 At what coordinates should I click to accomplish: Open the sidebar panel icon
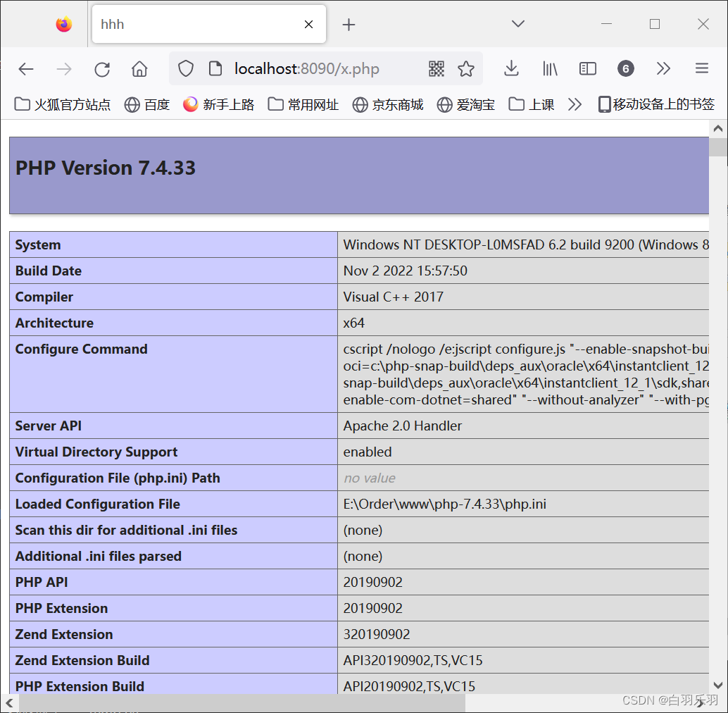587,68
